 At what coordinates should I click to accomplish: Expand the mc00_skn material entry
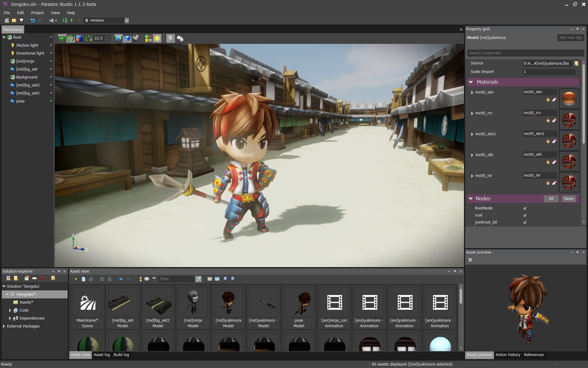click(472, 92)
